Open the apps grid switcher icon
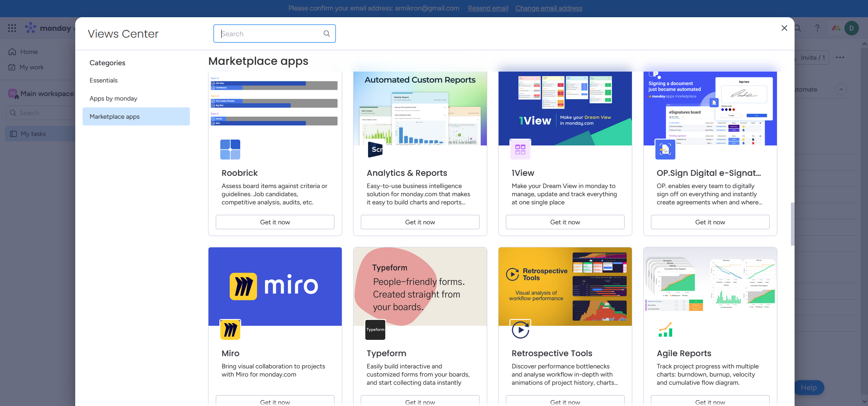This screenshot has height=406, width=868. click(x=12, y=28)
